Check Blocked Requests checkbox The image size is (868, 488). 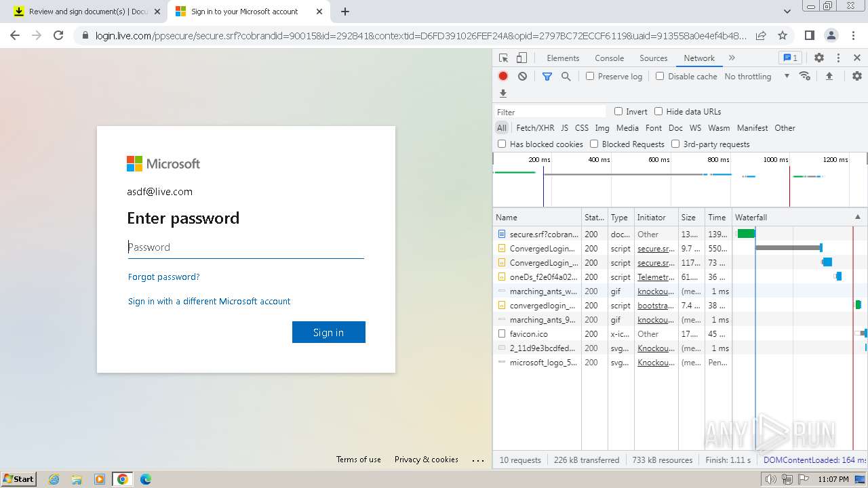tap(594, 144)
